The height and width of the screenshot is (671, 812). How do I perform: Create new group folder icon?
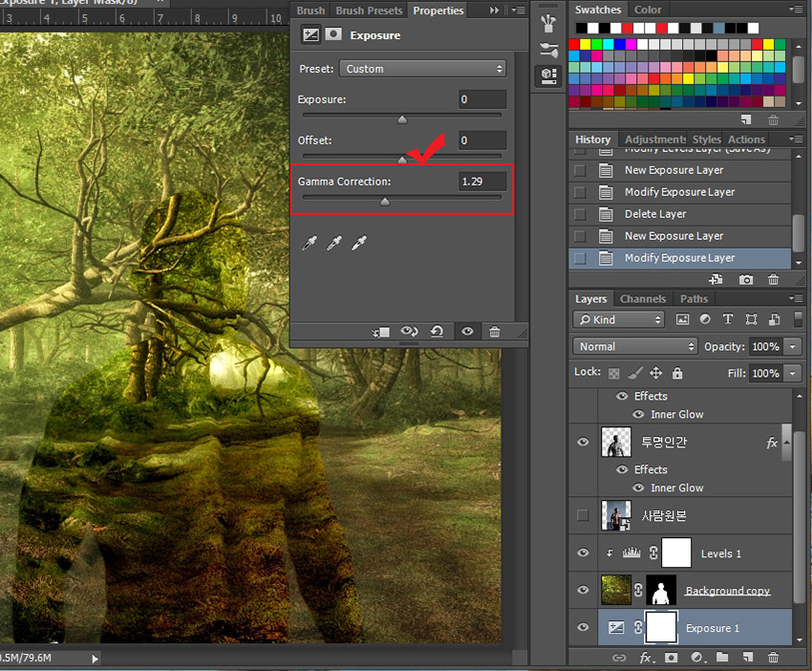click(x=722, y=657)
